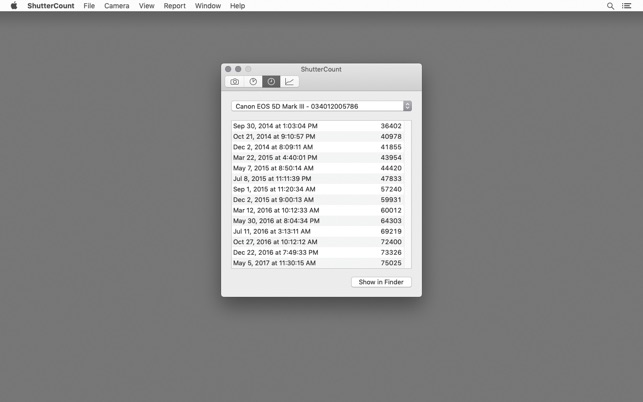Switch to the camera tab icon
Screen dimensions: 643x402
pos(234,82)
